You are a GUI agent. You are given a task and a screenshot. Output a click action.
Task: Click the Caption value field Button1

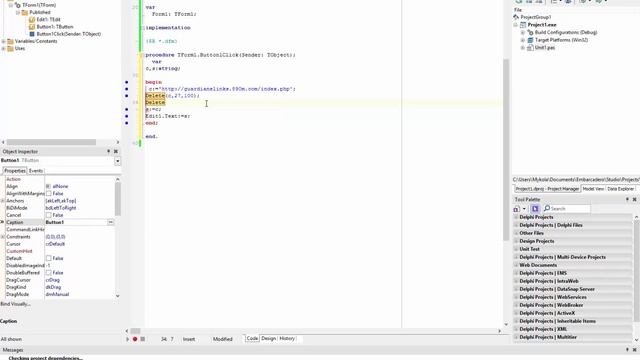pos(76,222)
